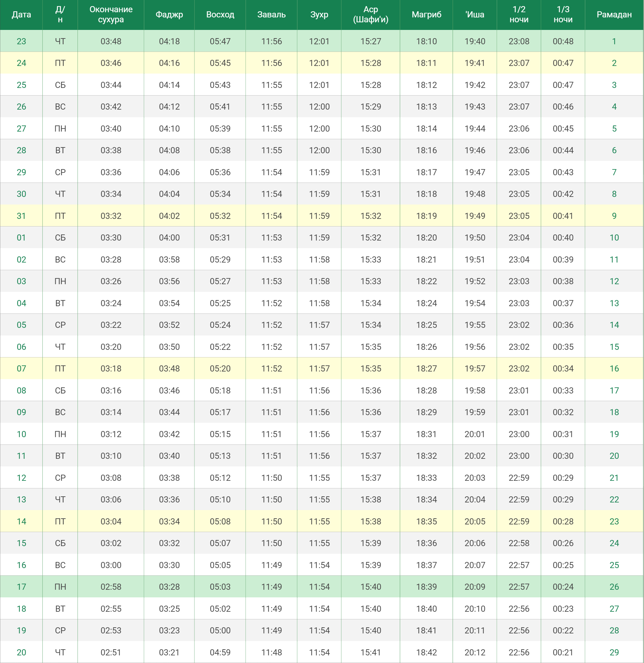Click Maghrib time 18:39
Viewport: 644px width, 663px height.
click(426, 587)
